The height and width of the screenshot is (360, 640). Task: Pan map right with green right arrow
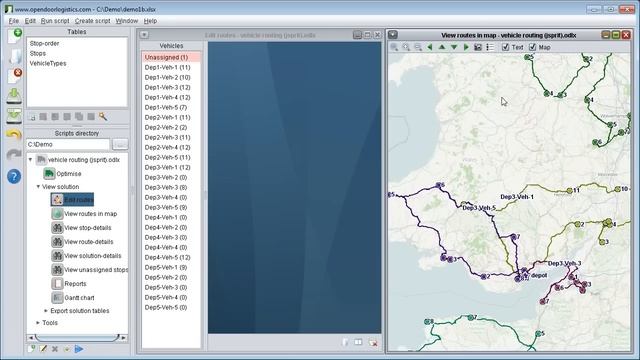[x=466, y=47]
